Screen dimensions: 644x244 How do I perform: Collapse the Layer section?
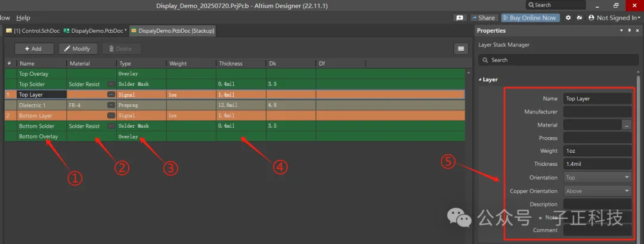(481, 80)
